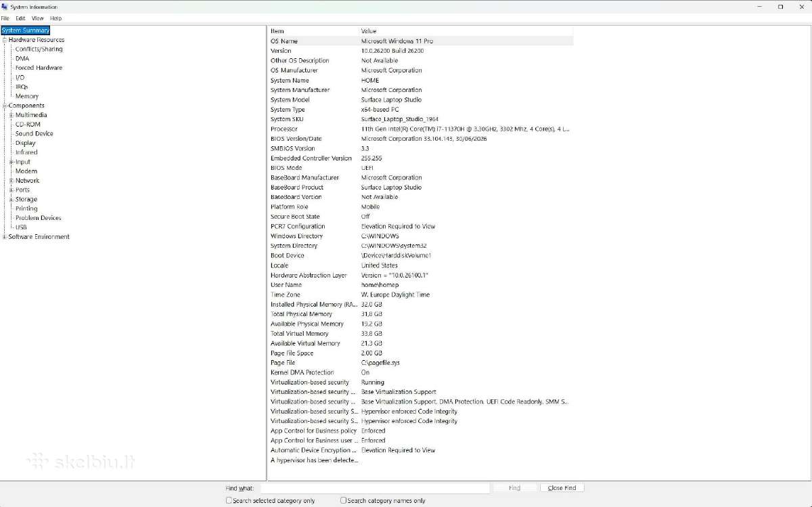The image size is (812, 507).
Task: Select the Platform Role row
Action: [421, 207]
